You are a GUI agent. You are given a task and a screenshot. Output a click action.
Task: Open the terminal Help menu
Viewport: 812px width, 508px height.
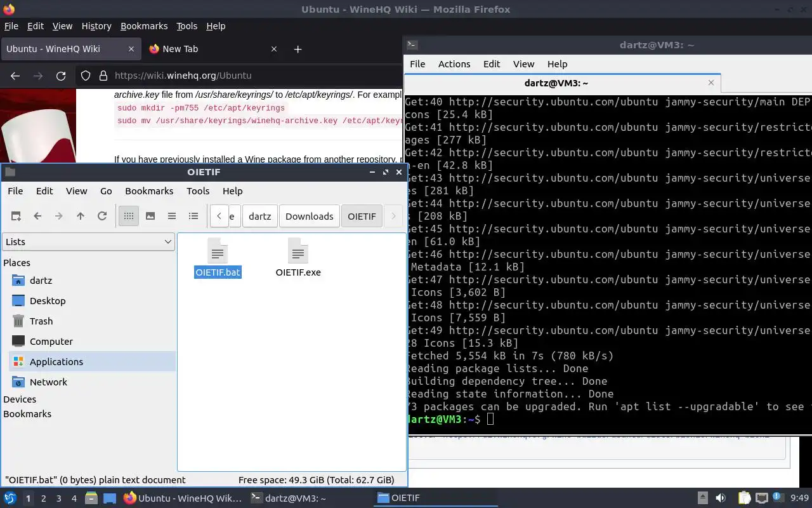[557, 63]
